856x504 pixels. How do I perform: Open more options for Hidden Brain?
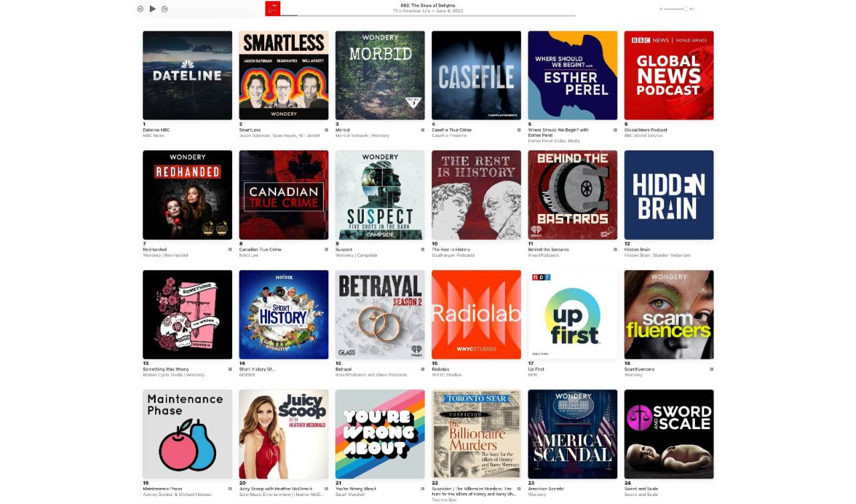pyautogui.click(x=712, y=249)
